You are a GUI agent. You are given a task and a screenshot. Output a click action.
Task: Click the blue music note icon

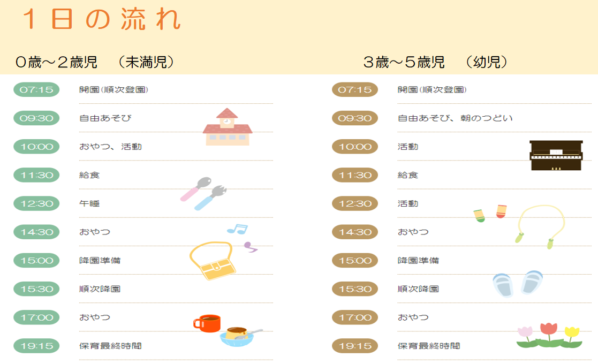click(x=237, y=229)
